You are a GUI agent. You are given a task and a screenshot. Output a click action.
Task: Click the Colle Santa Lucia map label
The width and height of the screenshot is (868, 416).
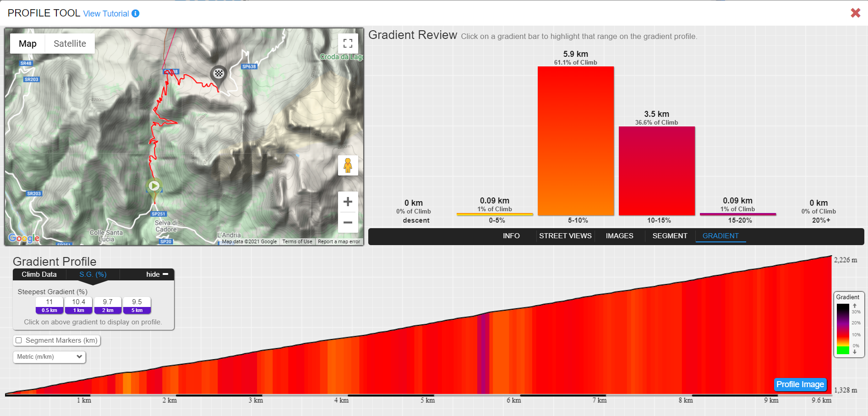(106, 235)
